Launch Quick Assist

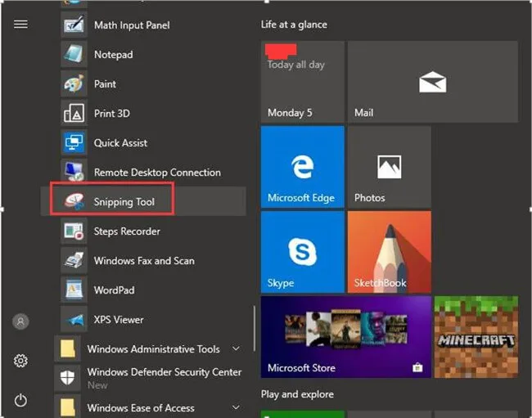pyautogui.click(x=120, y=143)
